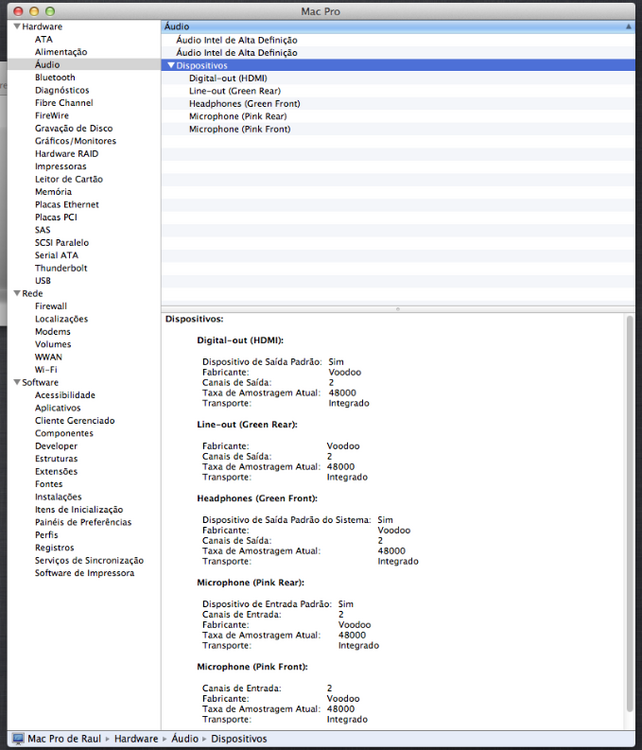Select Modems under Rede
This screenshot has width=642, height=750.
[53, 331]
